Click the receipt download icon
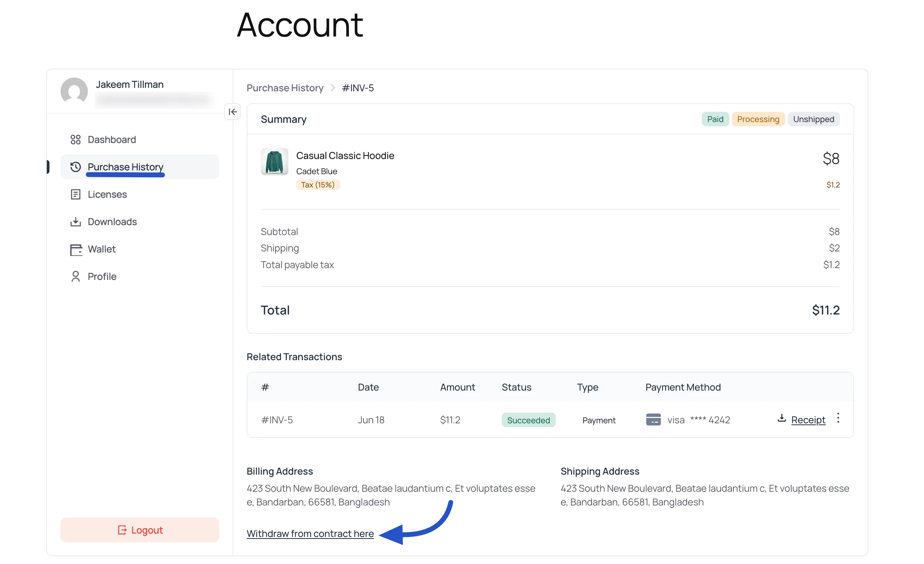Viewport: 924px width, 564px height. [782, 418]
